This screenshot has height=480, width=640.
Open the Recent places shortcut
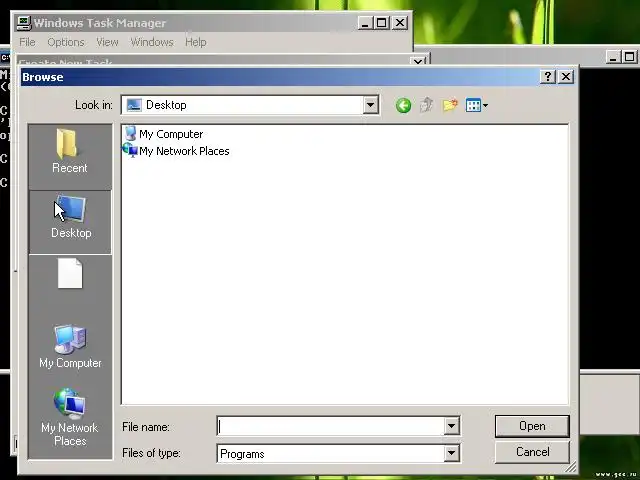(70, 151)
